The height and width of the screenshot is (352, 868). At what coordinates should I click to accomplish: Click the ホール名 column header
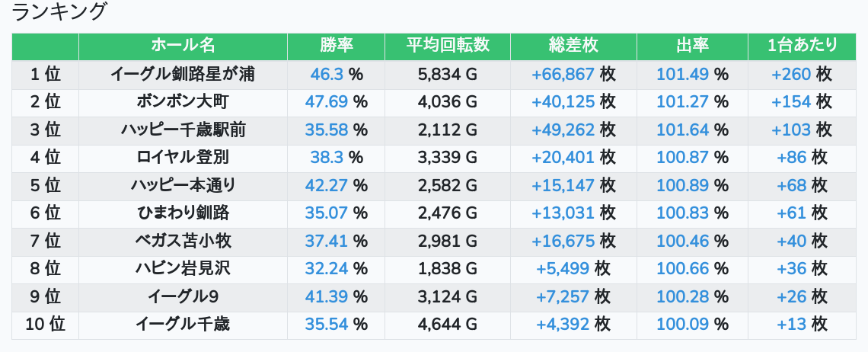(x=183, y=46)
